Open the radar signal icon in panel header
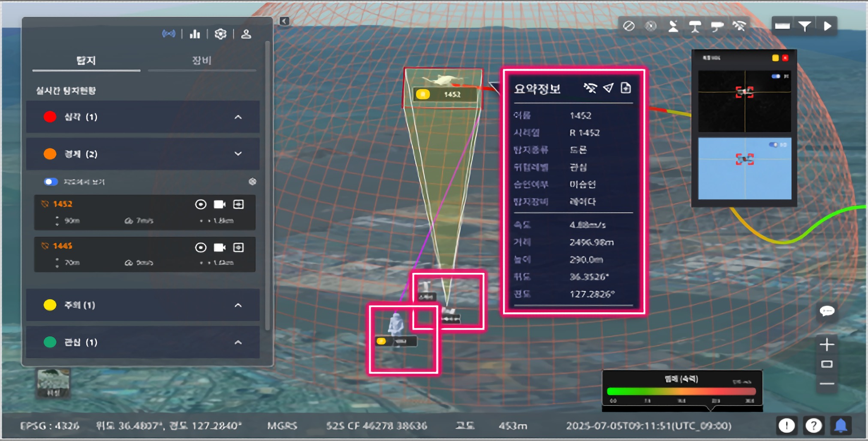 [169, 33]
